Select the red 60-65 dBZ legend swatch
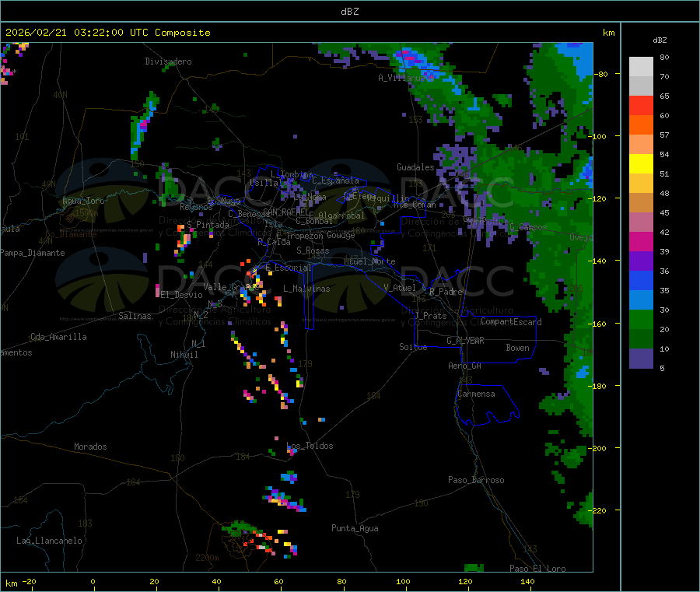Viewport: 700px width, 592px height. (641, 106)
